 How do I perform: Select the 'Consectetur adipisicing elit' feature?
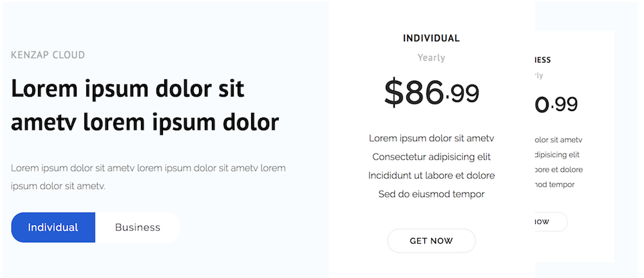pyautogui.click(x=431, y=157)
